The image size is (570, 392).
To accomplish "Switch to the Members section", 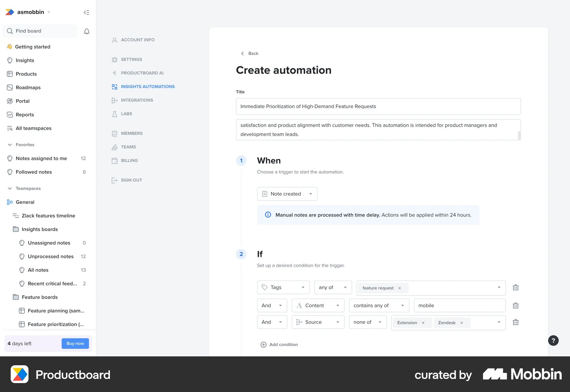I will point(132,133).
